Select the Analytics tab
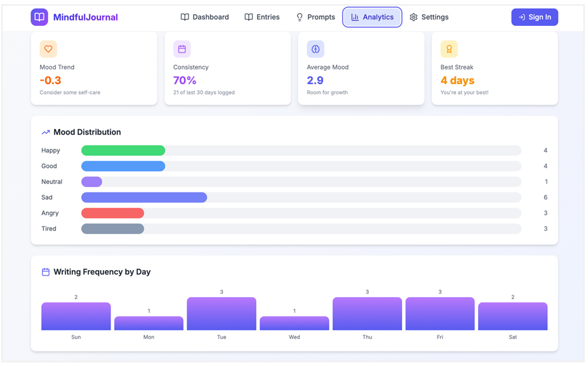 tap(372, 18)
